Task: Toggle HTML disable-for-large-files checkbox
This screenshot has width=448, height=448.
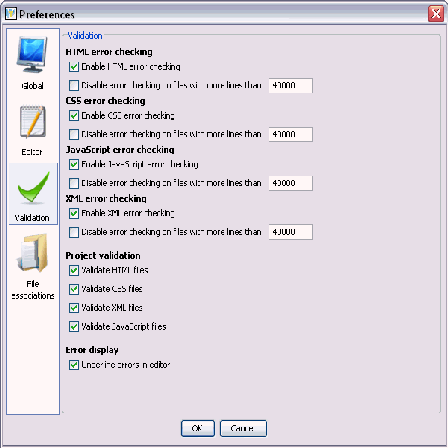Action: click(x=74, y=86)
